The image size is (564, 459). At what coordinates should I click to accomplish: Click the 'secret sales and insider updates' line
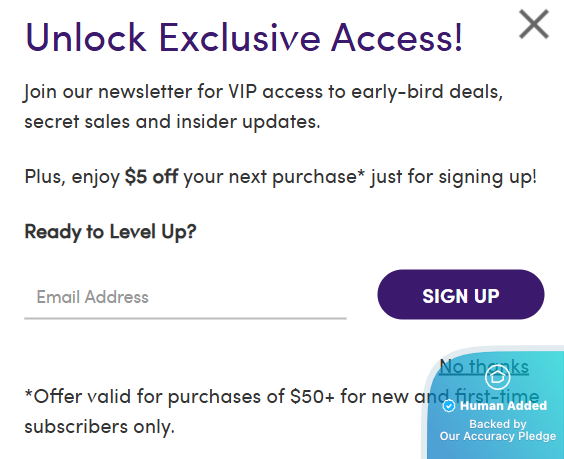click(x=172, y=122)
